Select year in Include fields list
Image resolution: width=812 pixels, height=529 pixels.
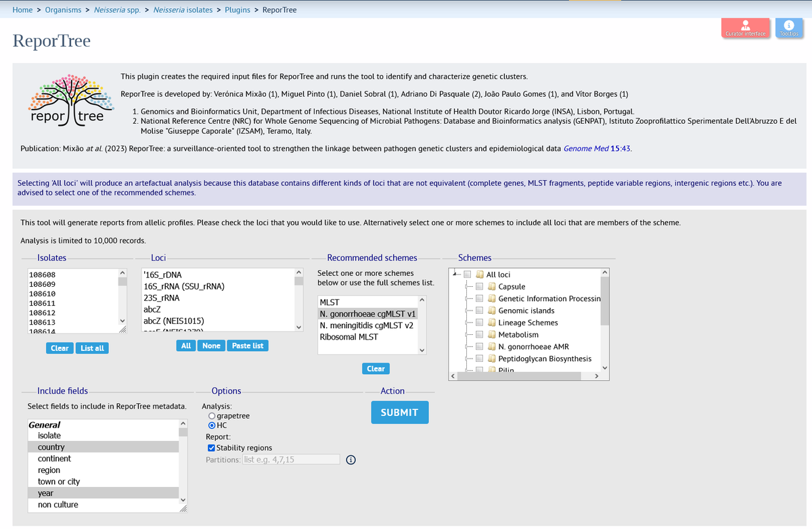tap(103, 493)
